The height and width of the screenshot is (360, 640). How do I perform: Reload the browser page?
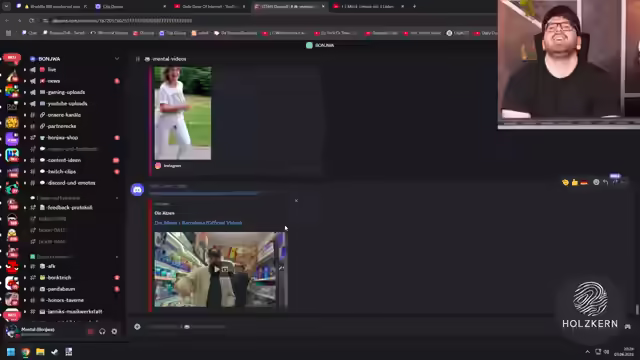31,20
